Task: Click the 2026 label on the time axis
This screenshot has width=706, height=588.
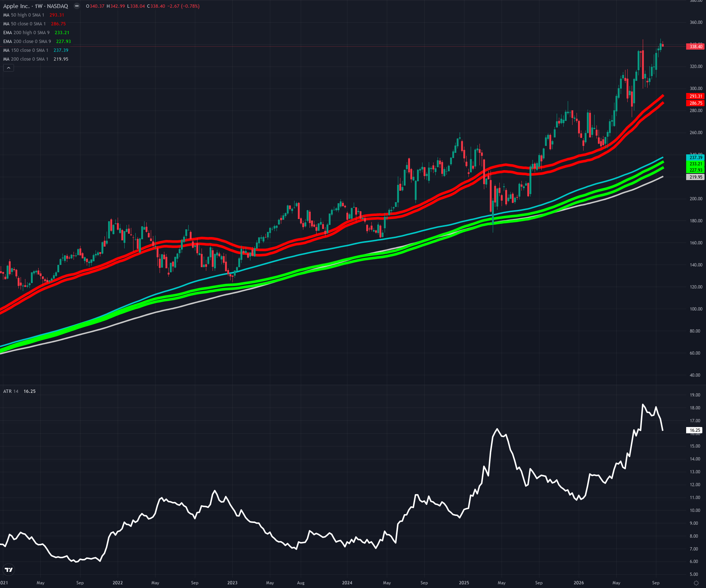Action: tap(579, 583)
